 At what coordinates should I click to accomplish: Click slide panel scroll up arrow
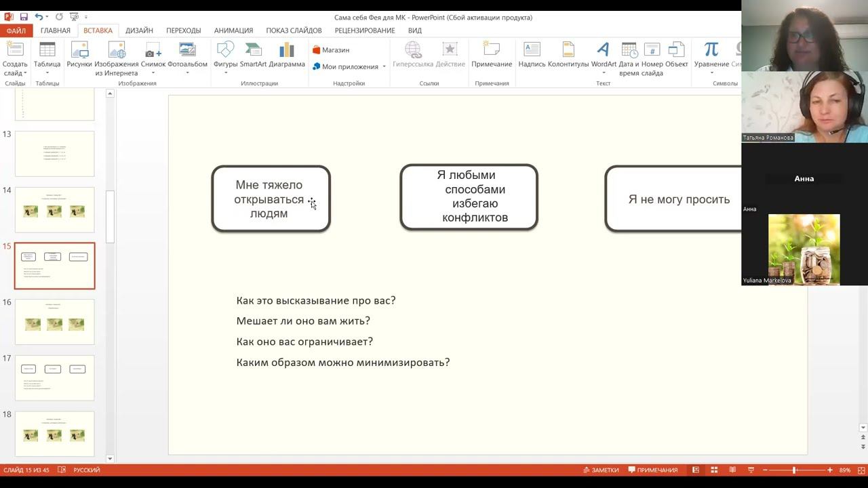[x=110, y=94]
